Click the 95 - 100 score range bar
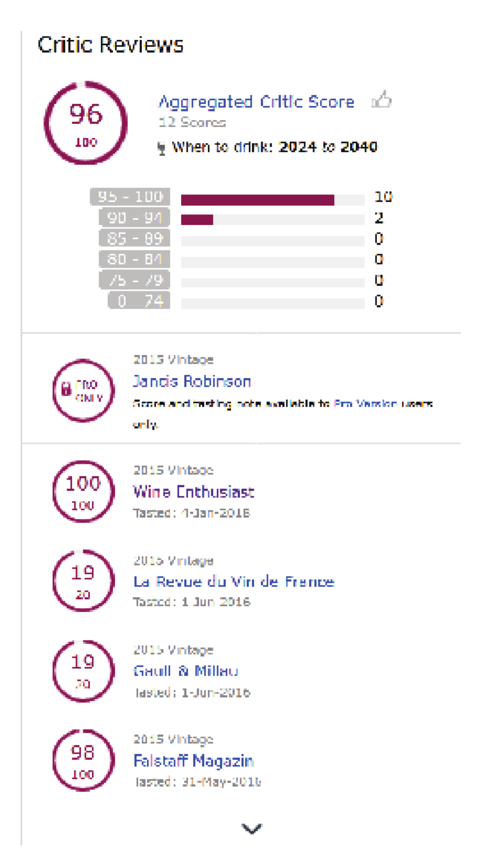This screenshot has height=868, width=493. pyautogui.click(x=272, y=200)
